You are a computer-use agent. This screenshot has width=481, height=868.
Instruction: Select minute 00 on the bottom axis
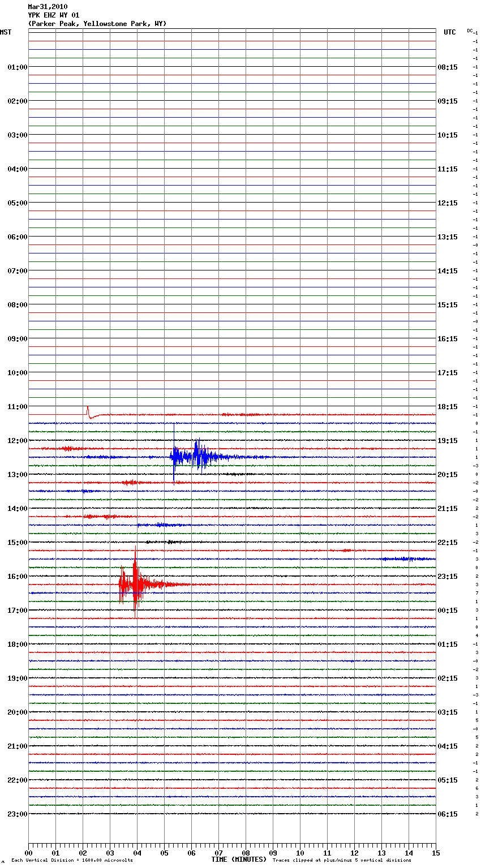coord(28,853)
